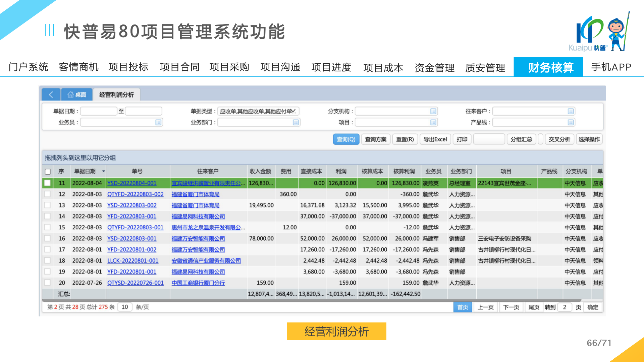Click the home desktop 桌面 icon
Image resolution: width=644 pixels, height=362 pixels.
tap(70, 95)
